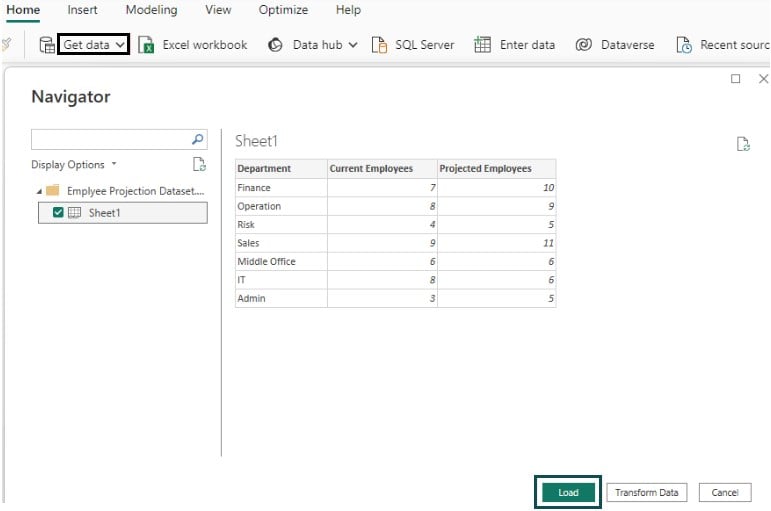
Task: Open the Modeling tab
Action: tap(151, 10)
